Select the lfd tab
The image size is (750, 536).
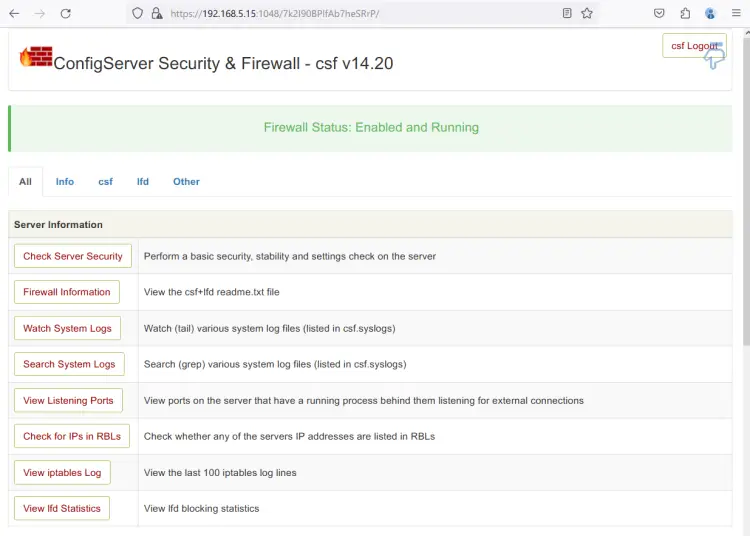[x=143, y=182]
